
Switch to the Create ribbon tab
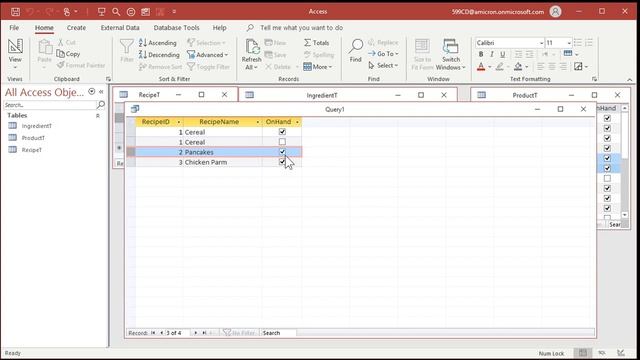(x=76, y=27)
